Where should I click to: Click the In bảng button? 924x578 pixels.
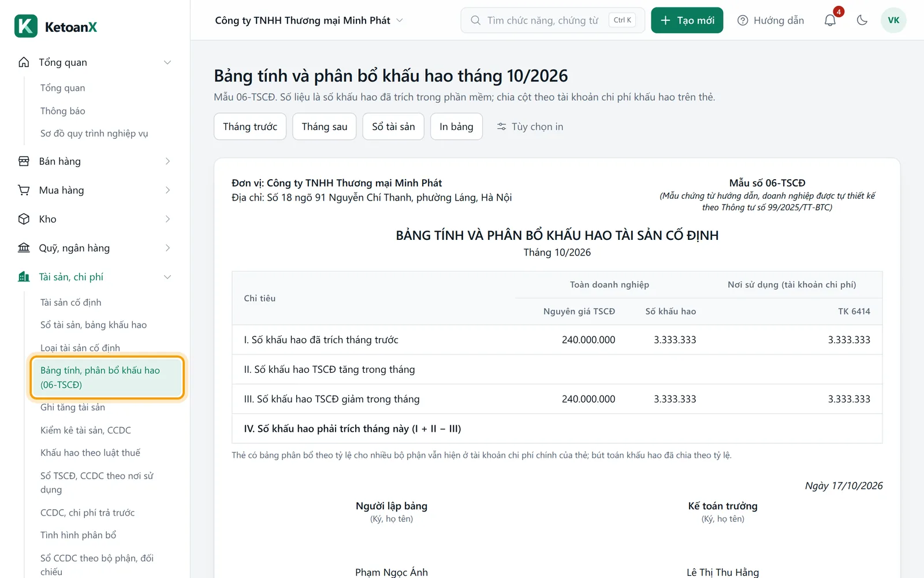(x=456, y=127)
